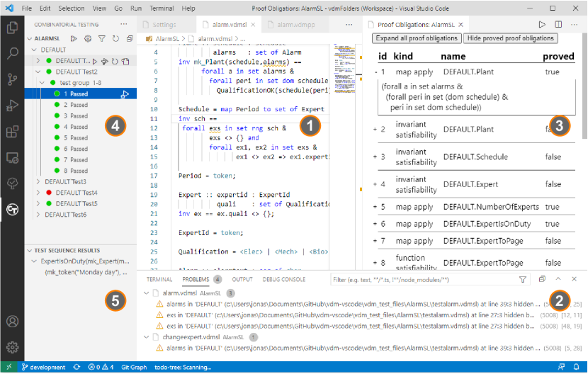Collapse proof obligation 1 with minus sign

[x=375, y=72]
